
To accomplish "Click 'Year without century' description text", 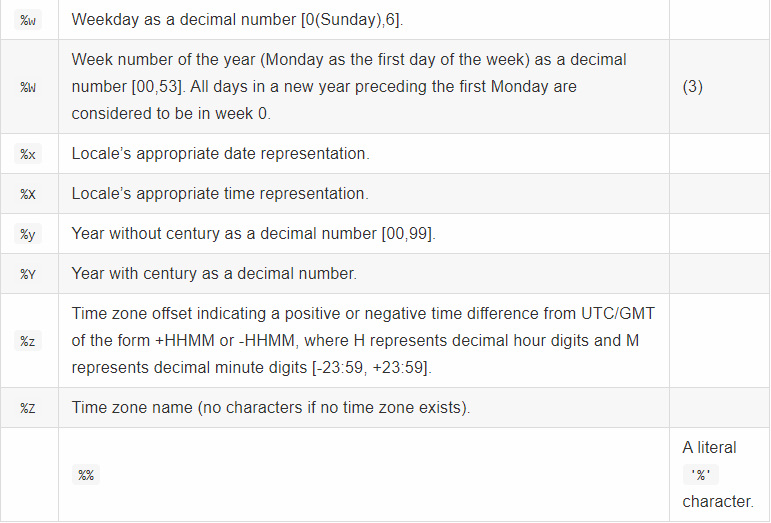I will point(254,233).
